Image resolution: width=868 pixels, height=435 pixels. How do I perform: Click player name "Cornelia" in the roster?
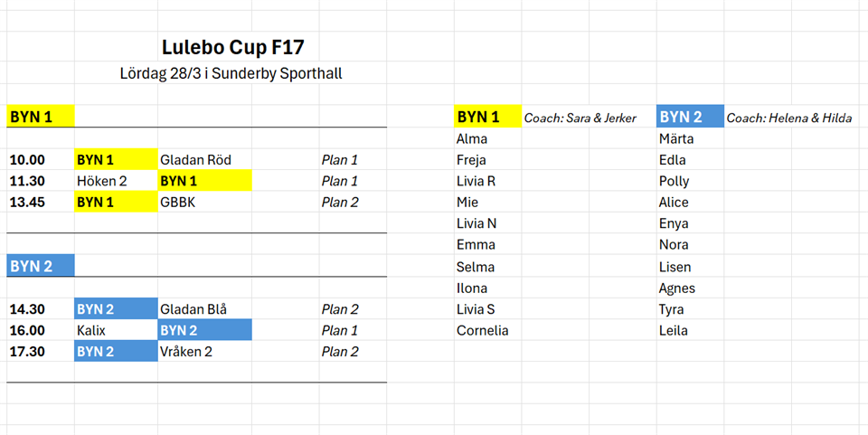pos(483,330)
